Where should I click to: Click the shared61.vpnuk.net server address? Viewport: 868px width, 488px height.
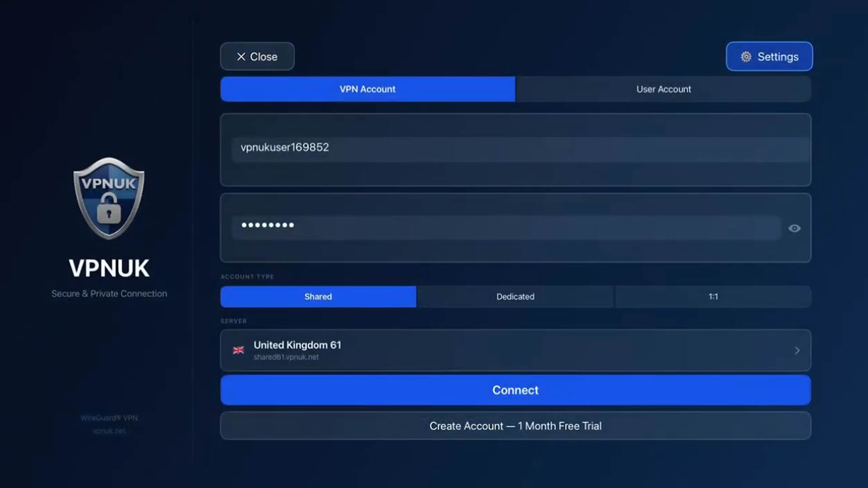pos(286,357)
